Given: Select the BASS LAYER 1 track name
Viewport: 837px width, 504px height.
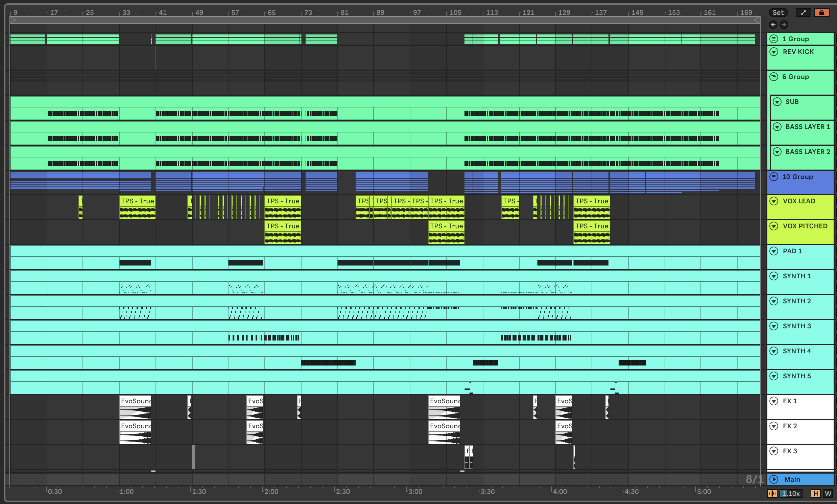Looking at the screenshot, I should 808,127.
